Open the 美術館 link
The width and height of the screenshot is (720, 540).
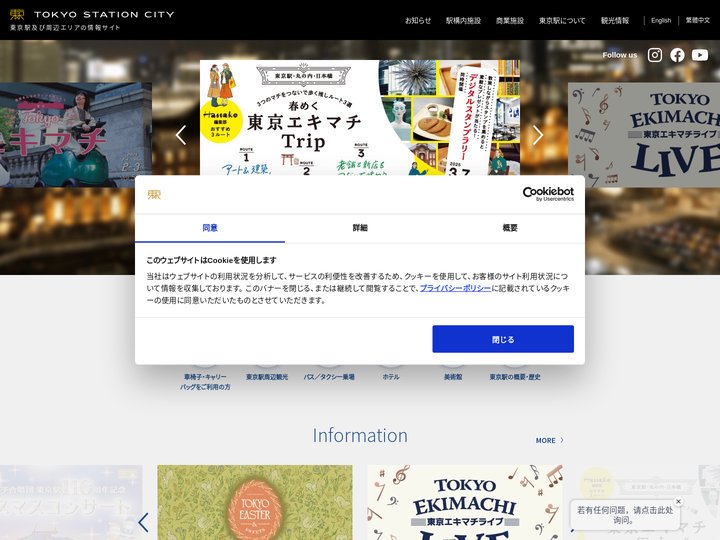click(x=453, y=377)
